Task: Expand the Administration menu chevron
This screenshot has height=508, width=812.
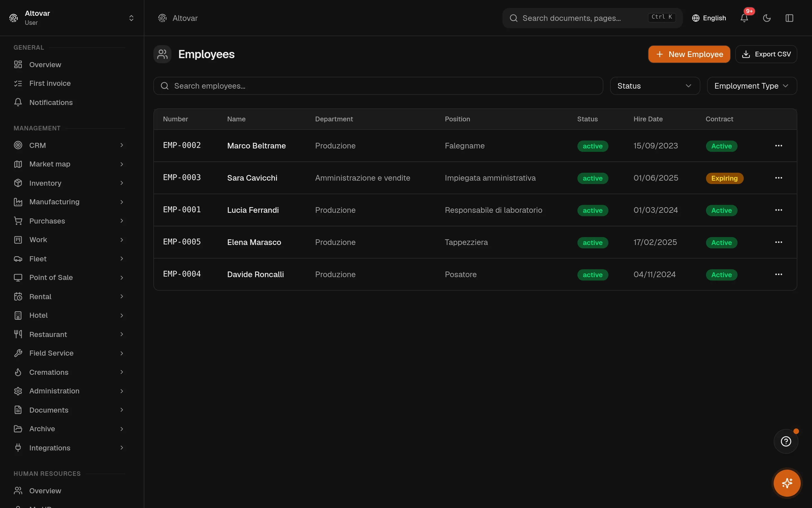Action: pos(122,391)
